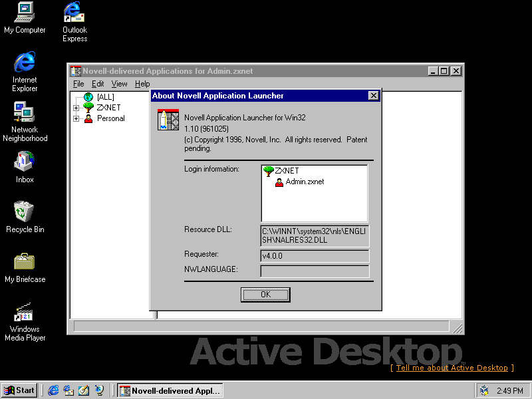532x399 pixels.
Task: Click the Admin.zxnet user icon in Login information
Action: coord(279,182)
